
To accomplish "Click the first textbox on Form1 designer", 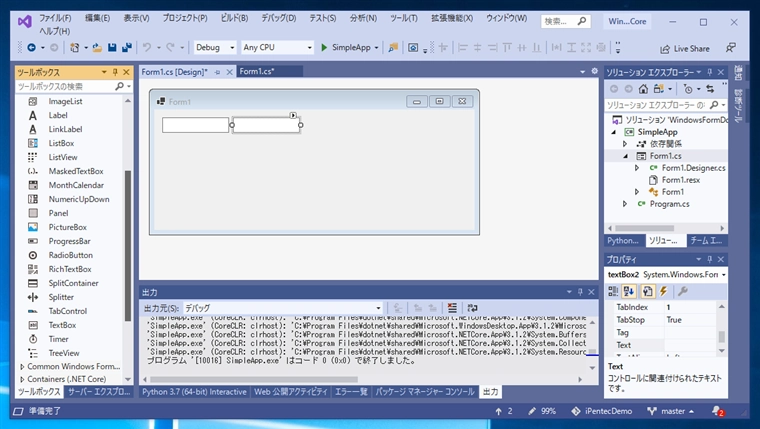I will tap(195, 125).
